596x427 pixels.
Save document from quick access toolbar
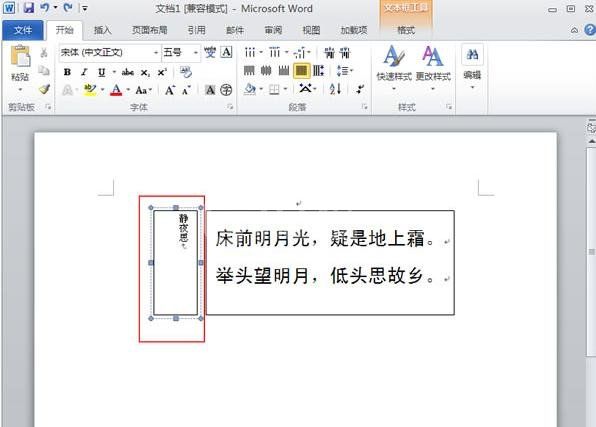point(29,8)
